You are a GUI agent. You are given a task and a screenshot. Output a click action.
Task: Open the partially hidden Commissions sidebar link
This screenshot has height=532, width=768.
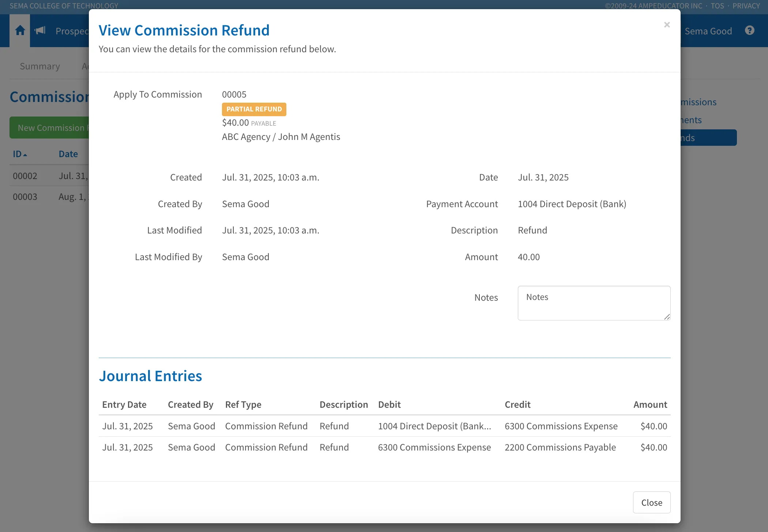699,102
